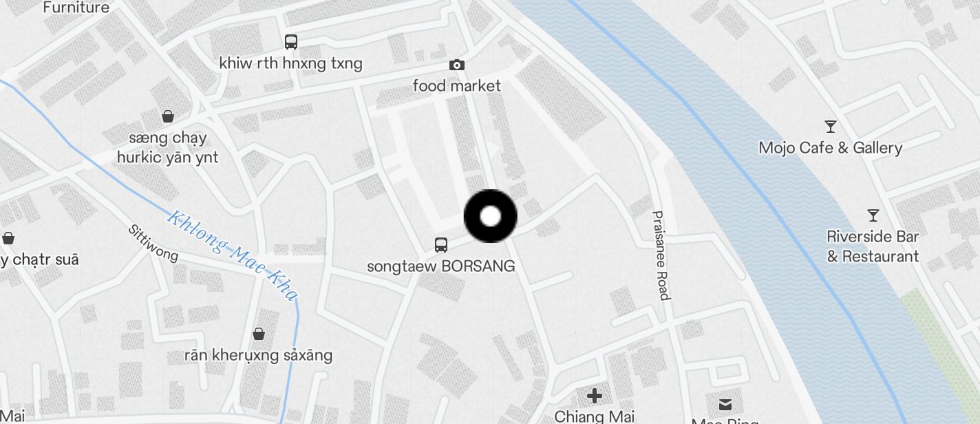Open the Mojo Cafe & Gallery label
This screenshot has height=424, width=980.
tap(831, 148)
